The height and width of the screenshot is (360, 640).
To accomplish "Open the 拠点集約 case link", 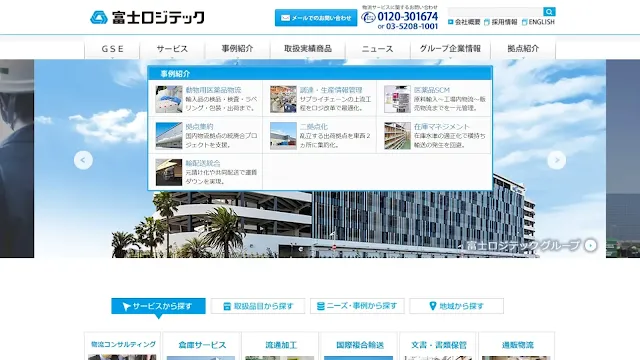I will (199, 127).
